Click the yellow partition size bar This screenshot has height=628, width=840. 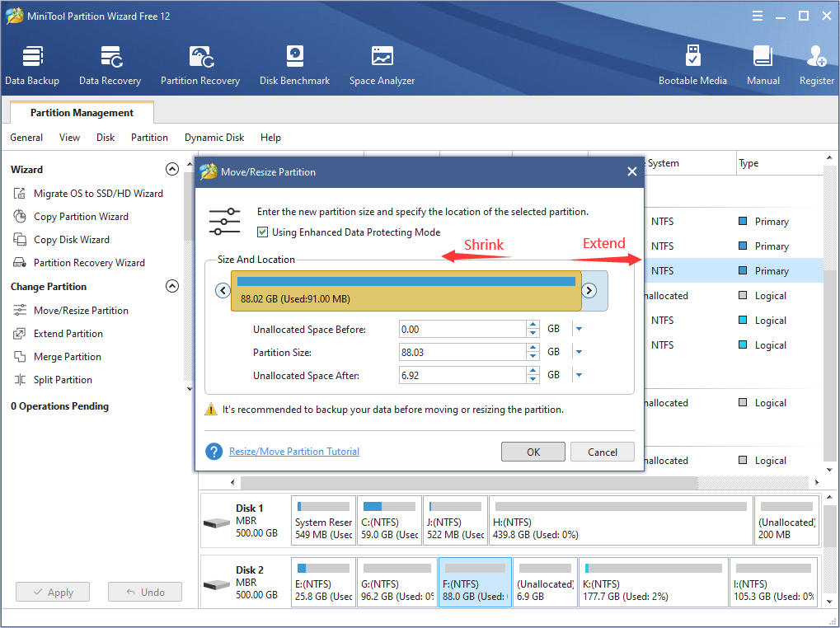[x=406, y=291]
